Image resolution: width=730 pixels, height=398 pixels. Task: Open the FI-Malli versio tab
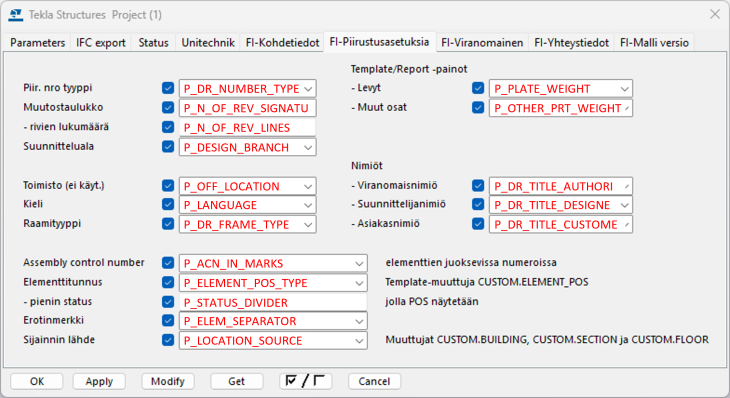tap(654, 42)
